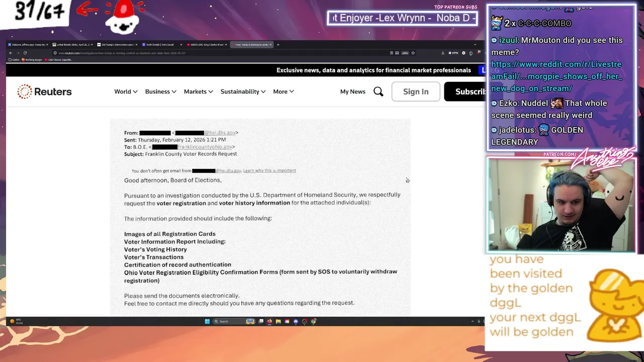644x362 pixels.
Task: Open My News
Action: tap(353, 92)
